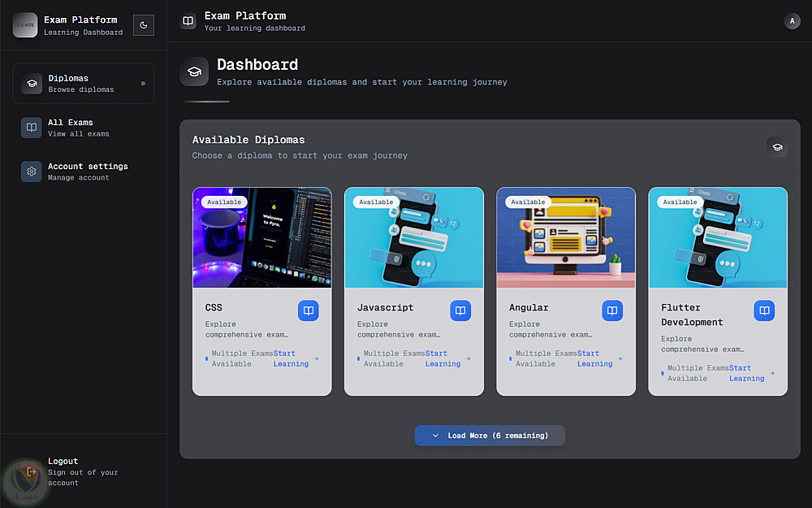Open the user avatar 'A' menu
The width and height of the screenshot is (812, 508).
792,21
